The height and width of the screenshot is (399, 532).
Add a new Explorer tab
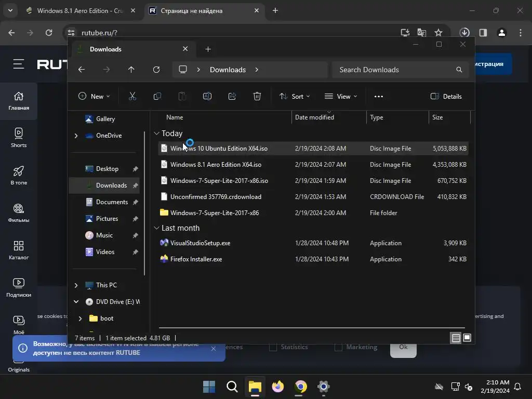[x=208, y=49]
